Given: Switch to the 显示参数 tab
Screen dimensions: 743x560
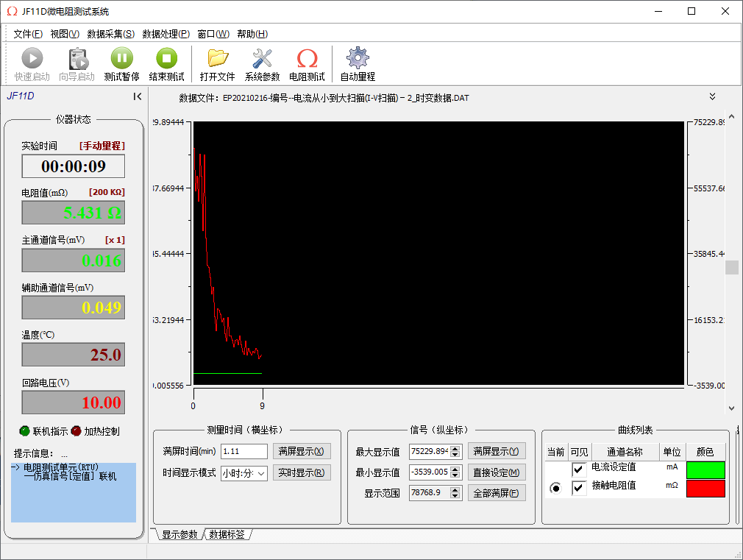Looking at the screenshot, I should click(x=179, y=534).
